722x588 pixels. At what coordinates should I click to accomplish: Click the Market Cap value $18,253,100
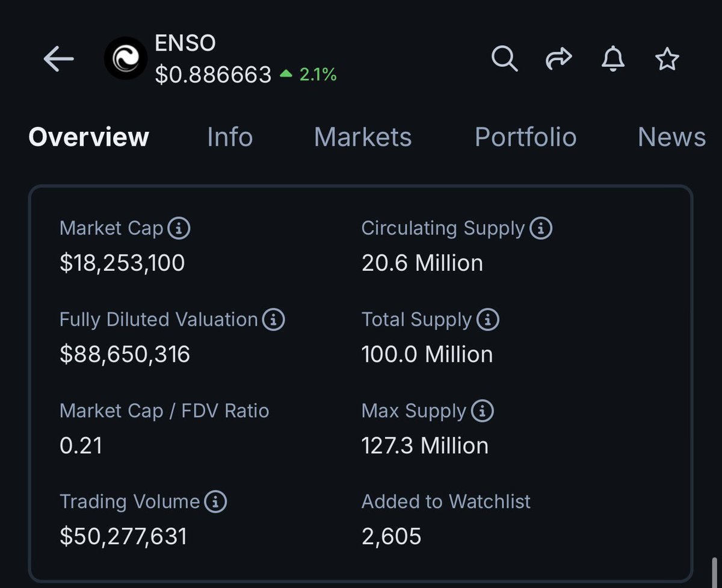click(x=122, y=263)
